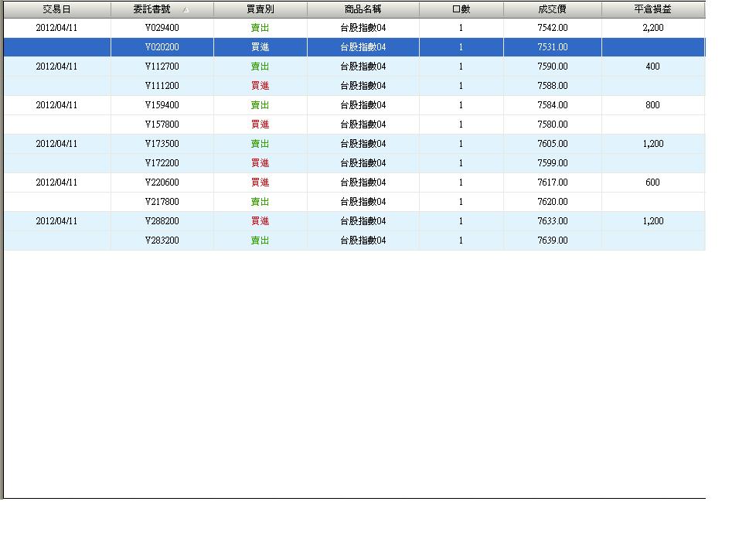This screenshot has width=756, height=539.
Task: Click 買進 in V111200 row
Action: (x=261, y=86)
